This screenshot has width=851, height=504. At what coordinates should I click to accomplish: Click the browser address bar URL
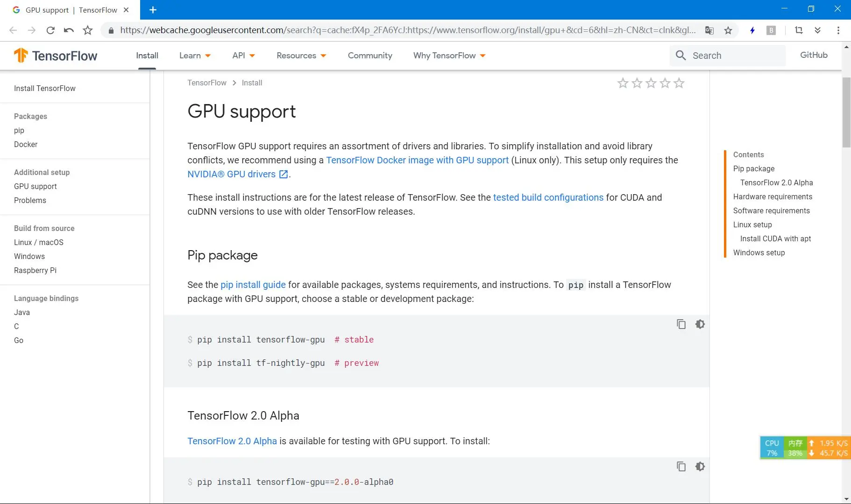(408, 30)
